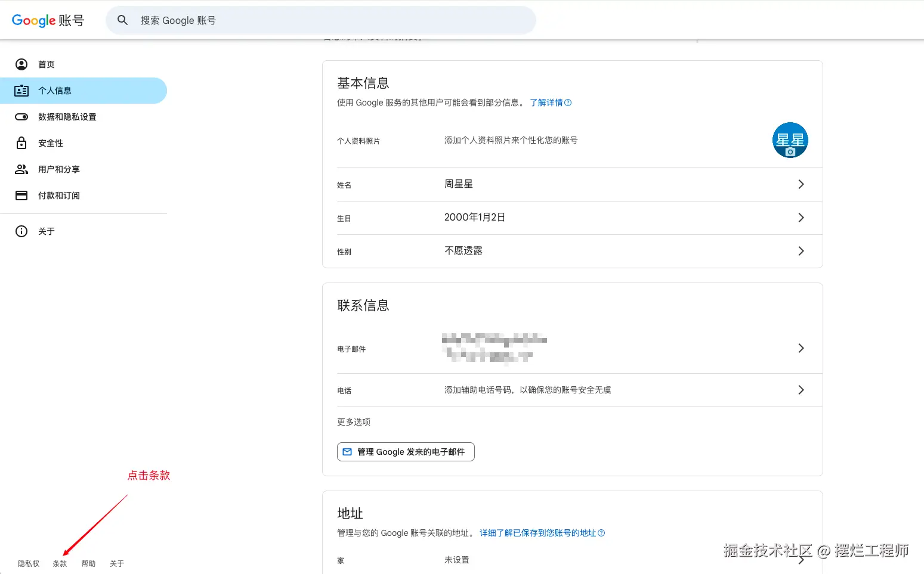Click the 更多选项 label
Image resolution: width=924 pixels, height=574 pixels.
[x=354, y=422]
